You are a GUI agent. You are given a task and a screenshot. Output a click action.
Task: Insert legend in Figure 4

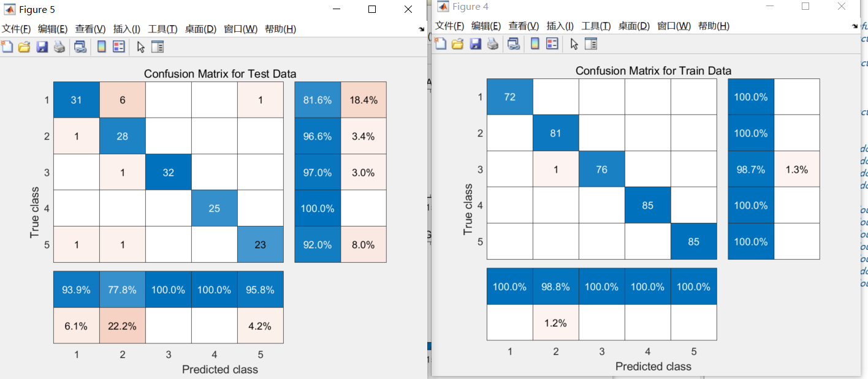click(552, 43)
